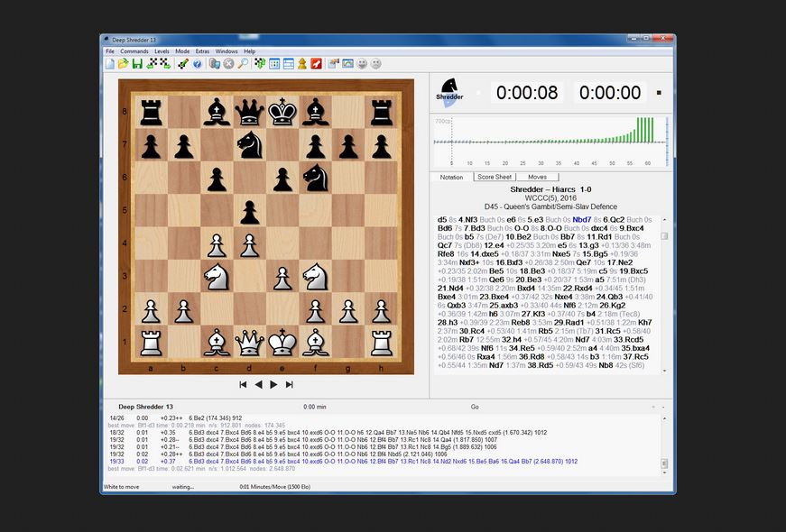Image resolution: width=786 pixels, height=532 pixels.
Task: Click the Black clock showing 0:00:00
Action: (x=610, y=93)
